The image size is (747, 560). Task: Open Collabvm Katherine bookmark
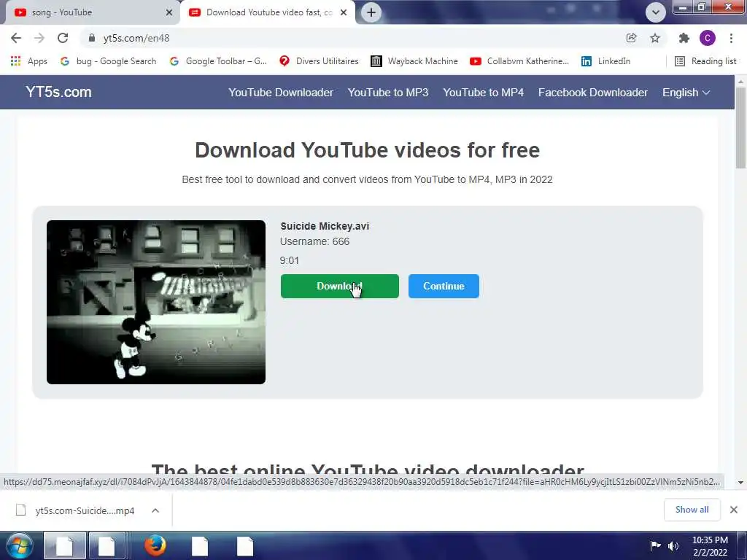point(519,61)
